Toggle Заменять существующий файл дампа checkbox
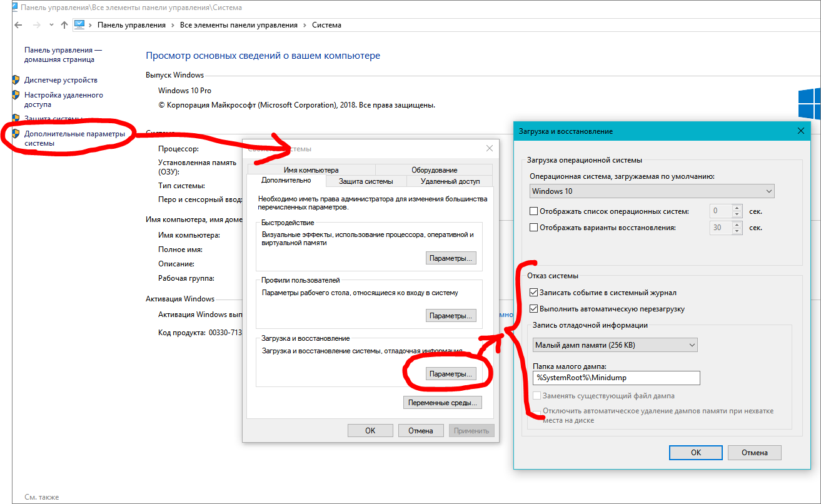Viewport: 821px width, 504px height. pyautogui.click(x=537, y=396)
